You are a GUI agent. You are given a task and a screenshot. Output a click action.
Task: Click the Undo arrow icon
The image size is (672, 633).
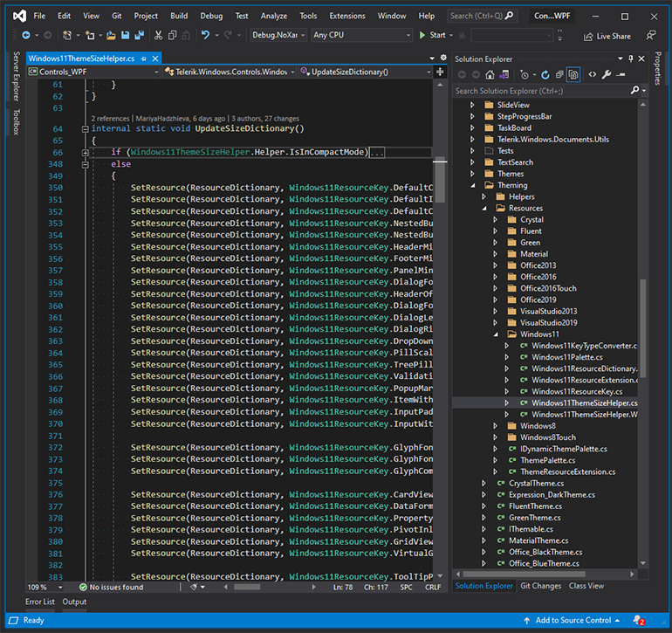point(205,35)
